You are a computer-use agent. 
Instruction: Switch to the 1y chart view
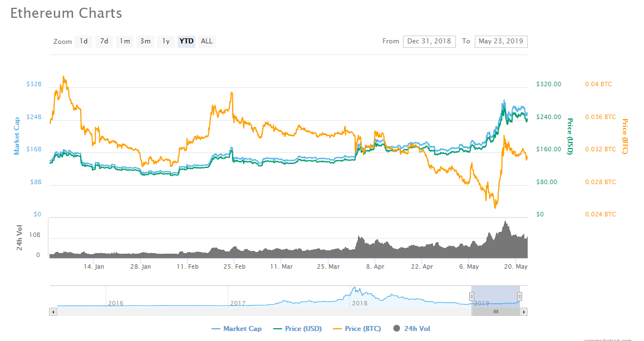coord(165,41)
